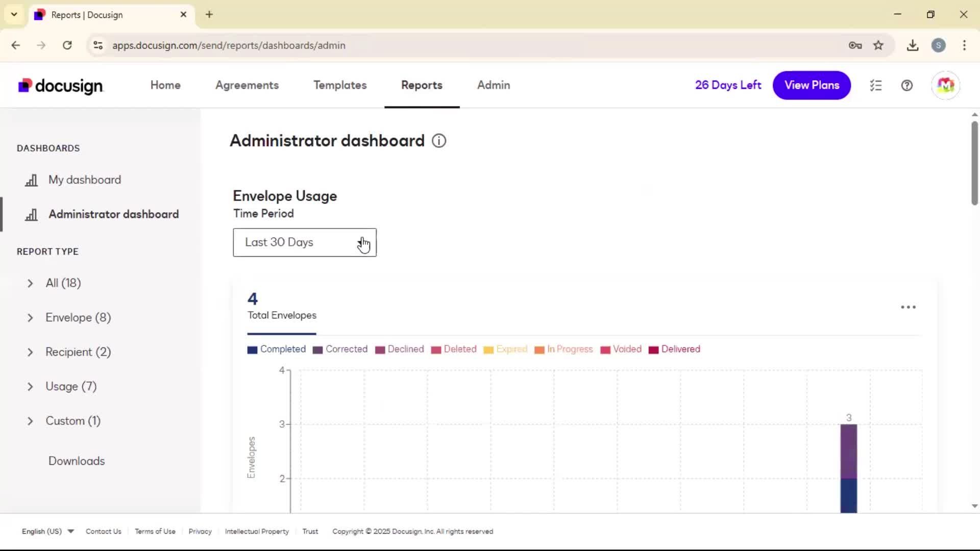The image size is (980, 551).
Task: Toggle the Deleted legend series
Action: coord(454,349)
